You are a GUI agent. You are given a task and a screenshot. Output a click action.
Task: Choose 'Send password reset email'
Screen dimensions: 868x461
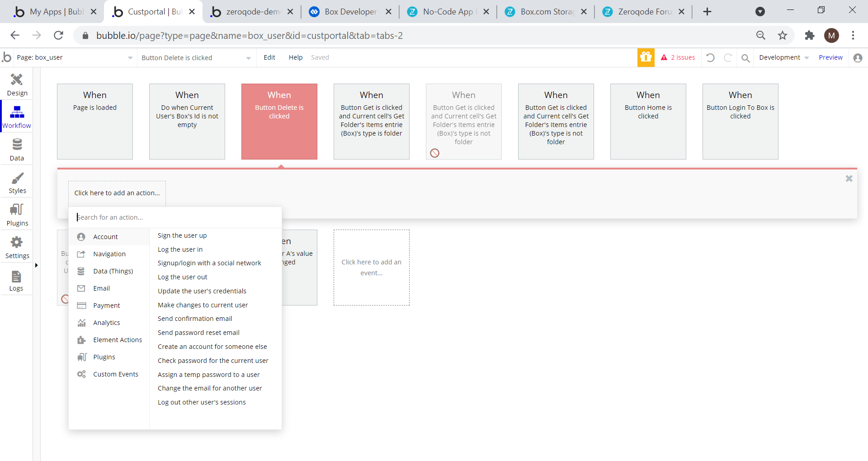click(198, 333)
